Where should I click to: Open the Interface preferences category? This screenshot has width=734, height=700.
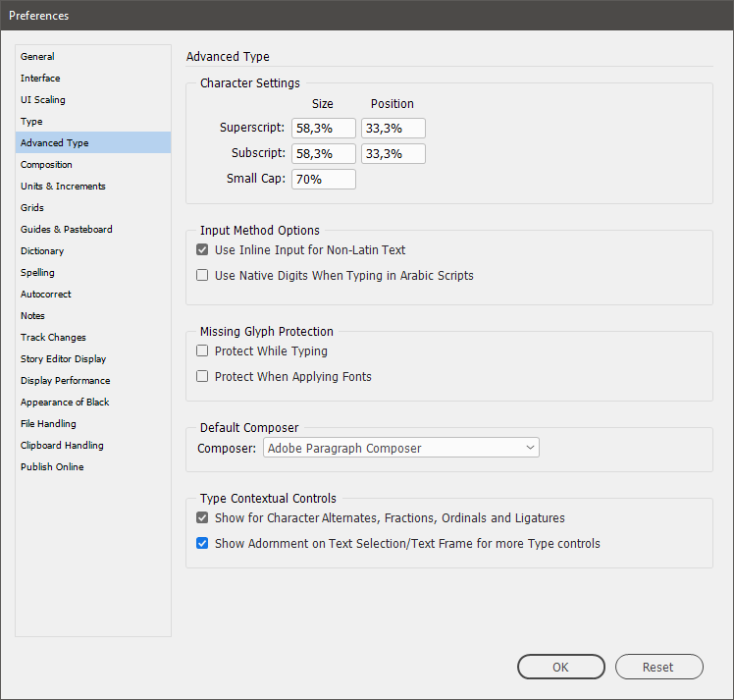pos(40,79)
